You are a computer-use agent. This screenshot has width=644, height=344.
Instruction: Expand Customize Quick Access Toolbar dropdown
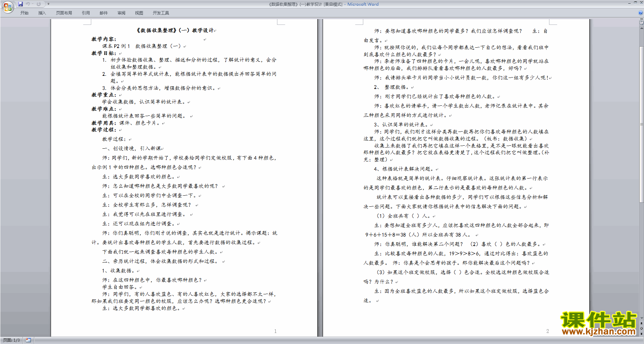coord(48,4)
